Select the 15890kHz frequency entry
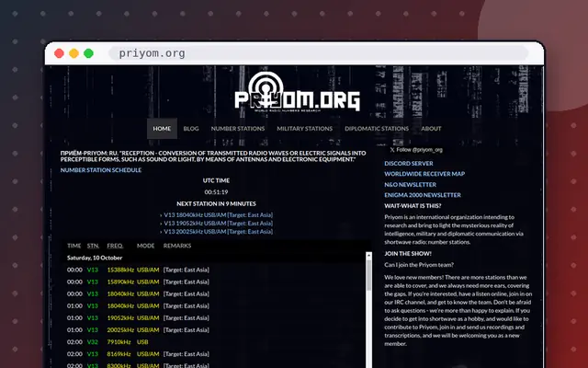The height and width of the screenshot is (368, 588). [120, 282]
